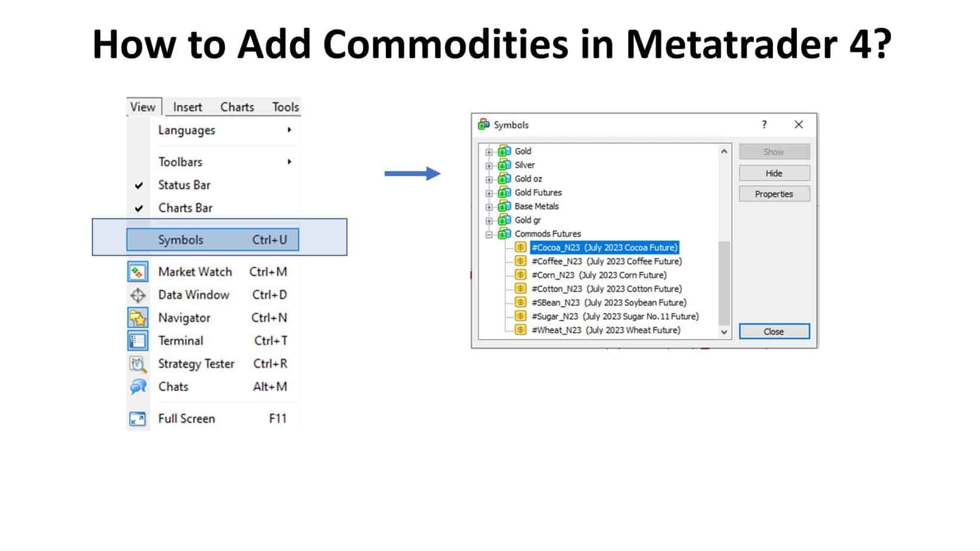This screenshot has width=980, height=551.
Task: Expand the Gold Futures group
Action: tap(489, 193)
